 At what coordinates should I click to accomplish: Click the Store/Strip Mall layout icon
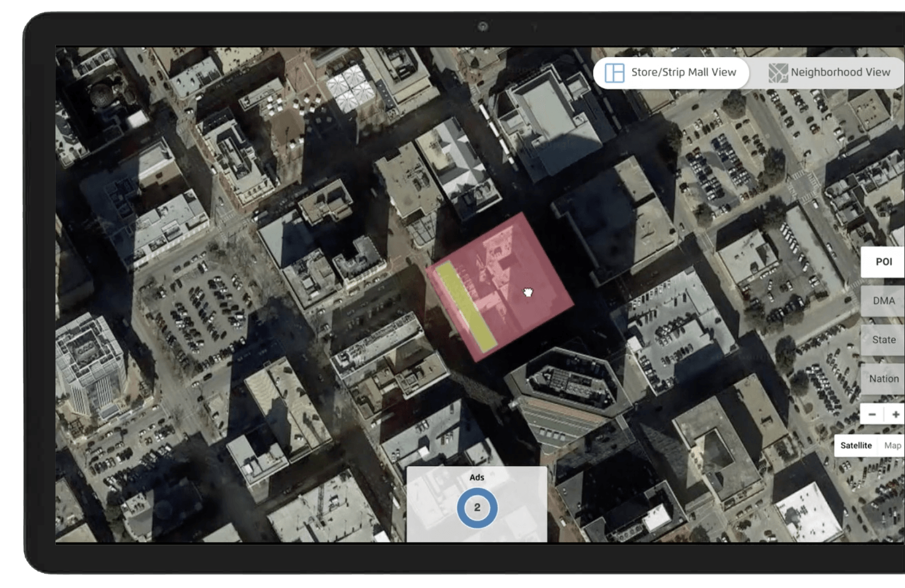pyautogui.click(x=614, y=73)
